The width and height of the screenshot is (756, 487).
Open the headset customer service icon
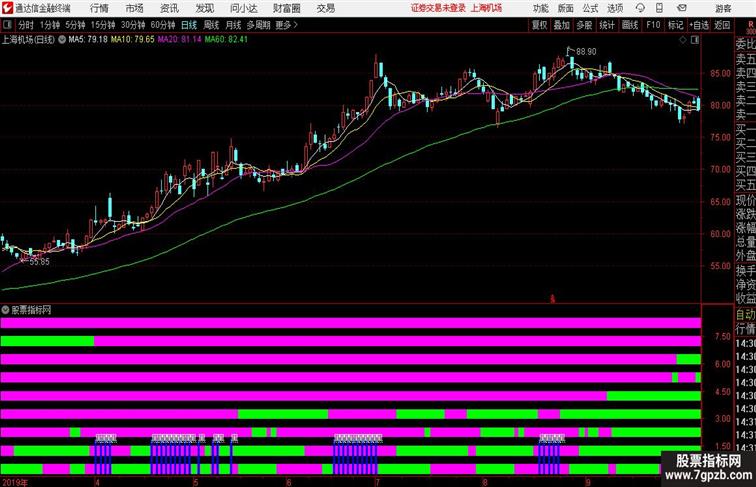pyautogui.click(x=640, y=8)
